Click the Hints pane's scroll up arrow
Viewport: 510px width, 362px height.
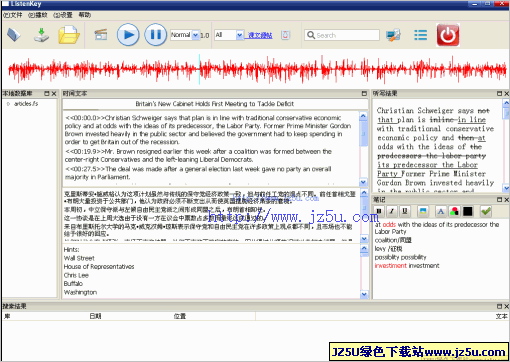364,248
